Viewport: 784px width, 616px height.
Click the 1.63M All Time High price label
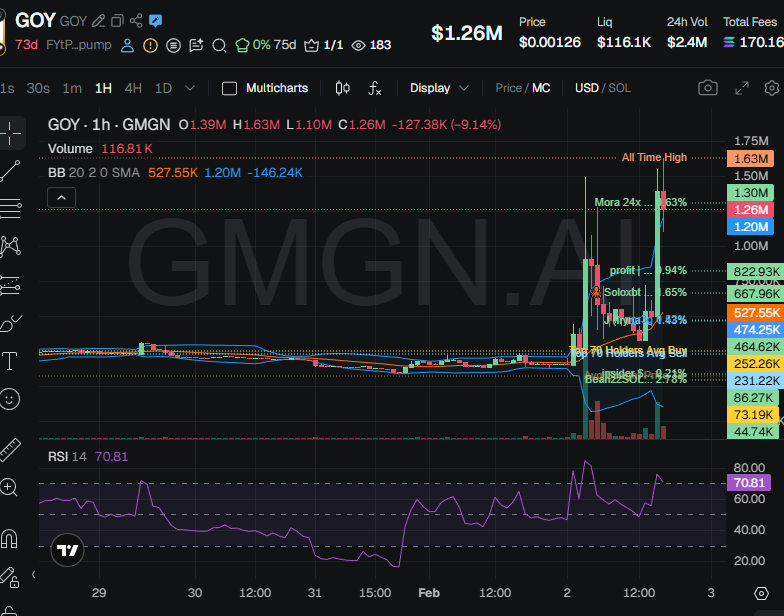coord(750,159)
